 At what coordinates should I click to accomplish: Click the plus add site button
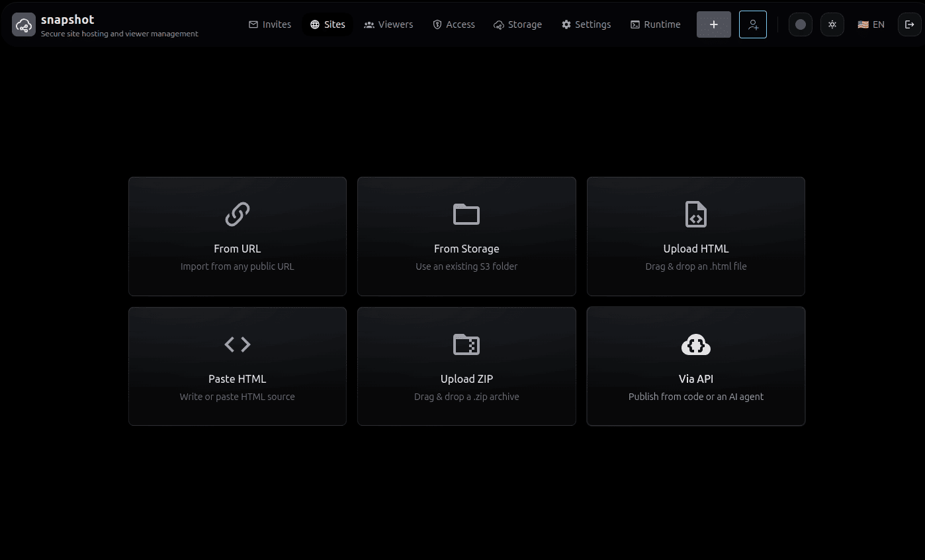click(714, 24)
